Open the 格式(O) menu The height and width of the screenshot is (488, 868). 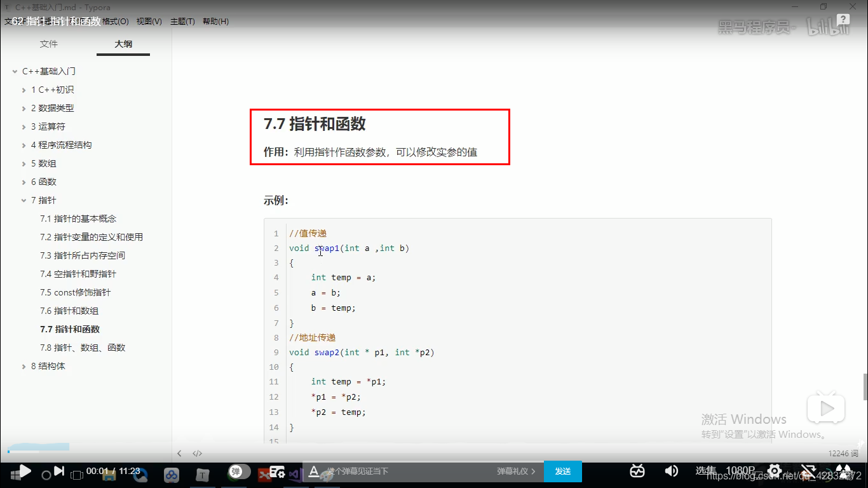point(116,21)
